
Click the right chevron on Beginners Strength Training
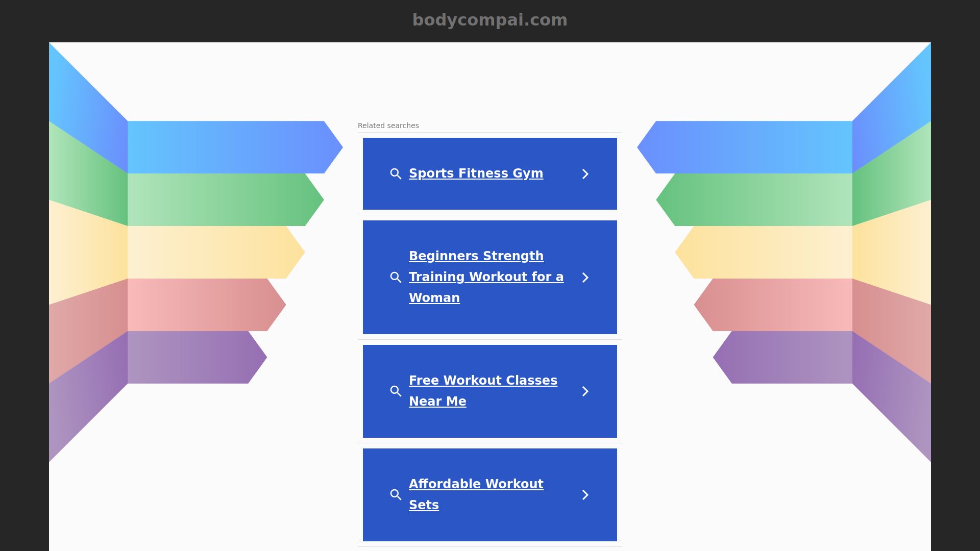[x=585, y=278]
